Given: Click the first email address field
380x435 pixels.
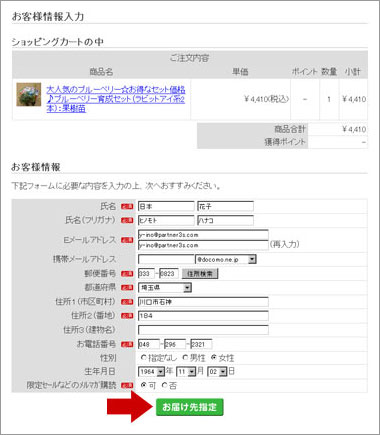Looking at the screenshot, I should 203,235.
